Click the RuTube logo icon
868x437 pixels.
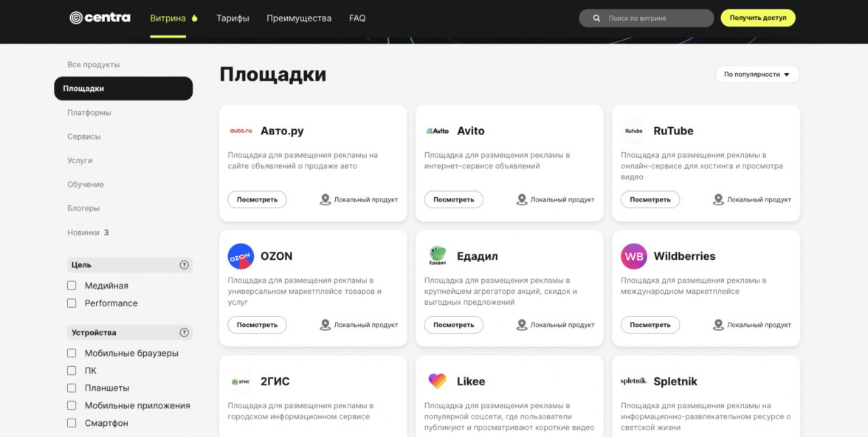tap(634, 131)
